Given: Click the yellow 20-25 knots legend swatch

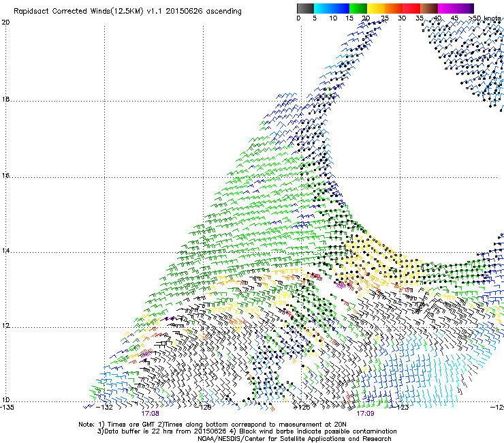Looking at the screenshot, I should coord(376,8).
